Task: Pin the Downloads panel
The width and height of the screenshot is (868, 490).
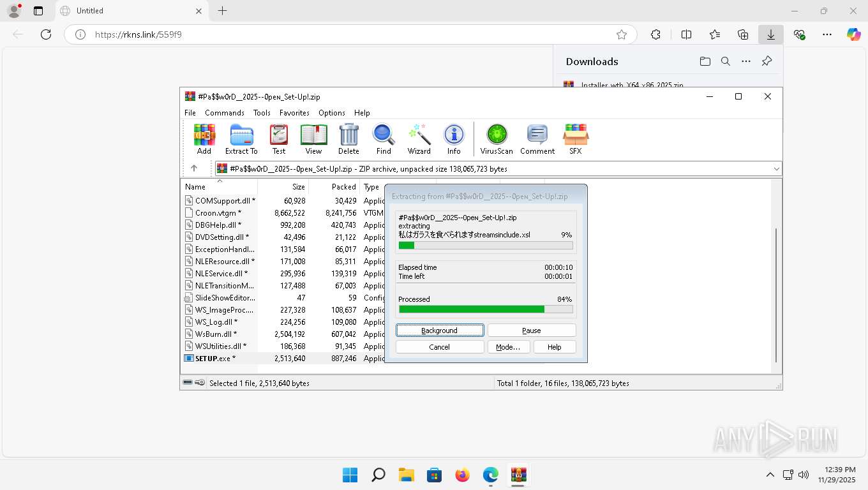Action: pos(767,61)
